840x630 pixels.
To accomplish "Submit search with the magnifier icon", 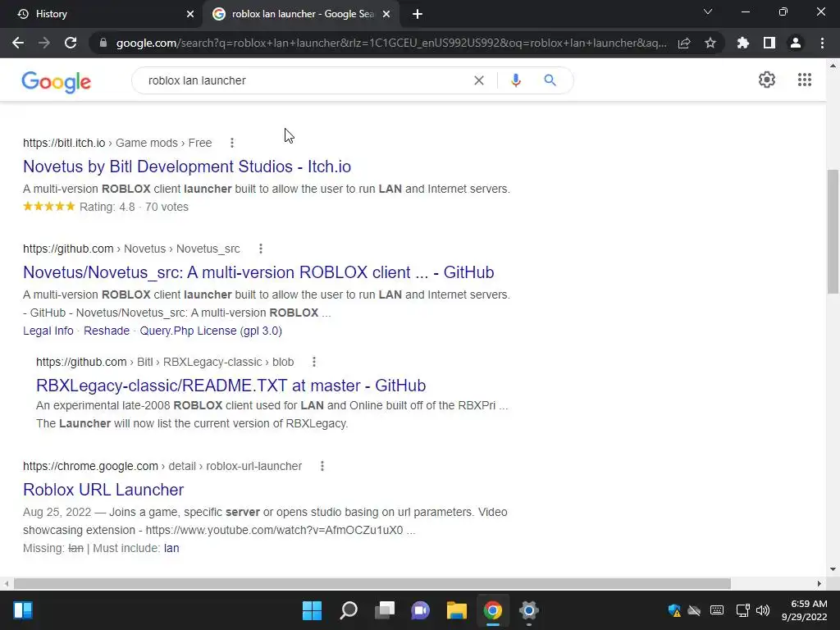I will 550,80.
